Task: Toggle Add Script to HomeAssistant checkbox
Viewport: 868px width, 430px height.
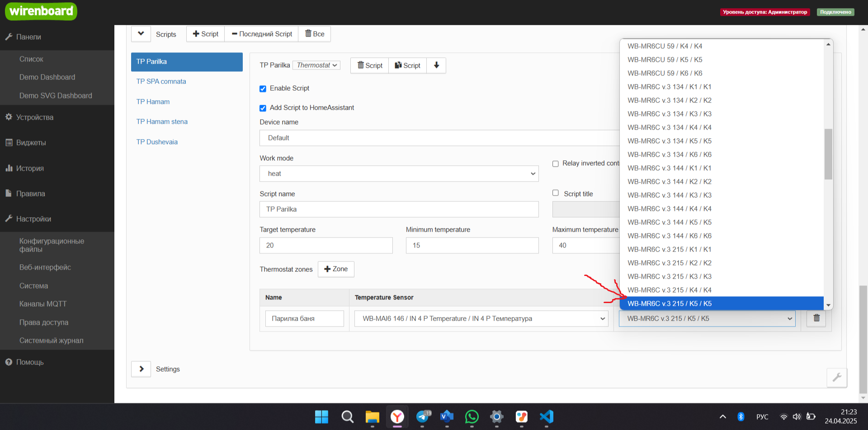Action: [263, 108]
